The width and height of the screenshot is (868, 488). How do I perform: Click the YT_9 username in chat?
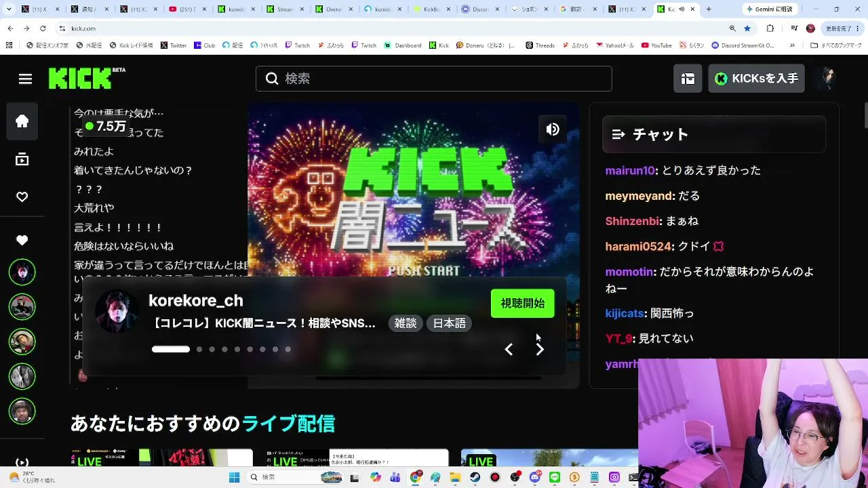(618, 338)
